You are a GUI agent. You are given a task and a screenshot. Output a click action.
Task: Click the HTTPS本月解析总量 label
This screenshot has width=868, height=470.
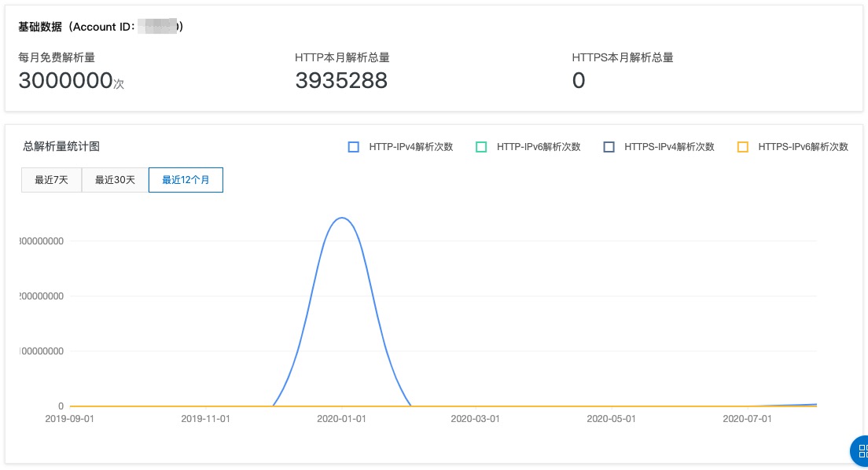623,57
